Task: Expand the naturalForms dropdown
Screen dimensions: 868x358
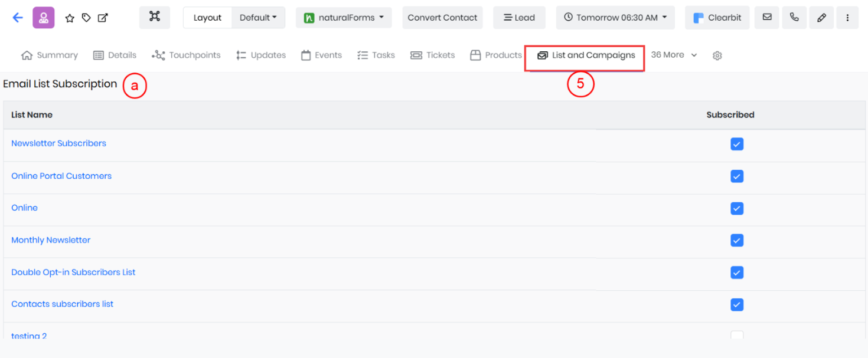Action: (x=344, y=18)
